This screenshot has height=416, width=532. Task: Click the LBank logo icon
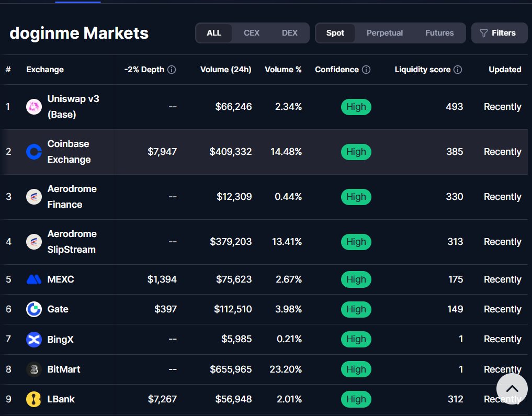click(x=34, y=399)
